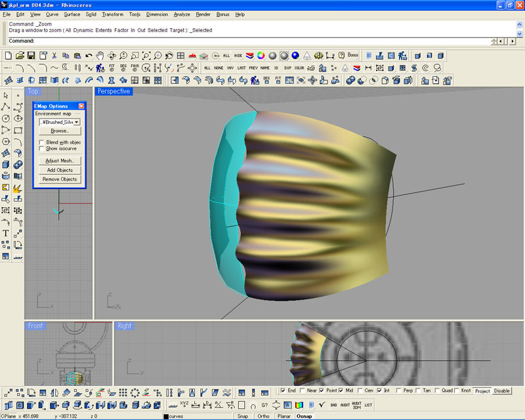The image size is (525, 420).
Task: Open the rainbow surface analysis icon
Action: 299,406
